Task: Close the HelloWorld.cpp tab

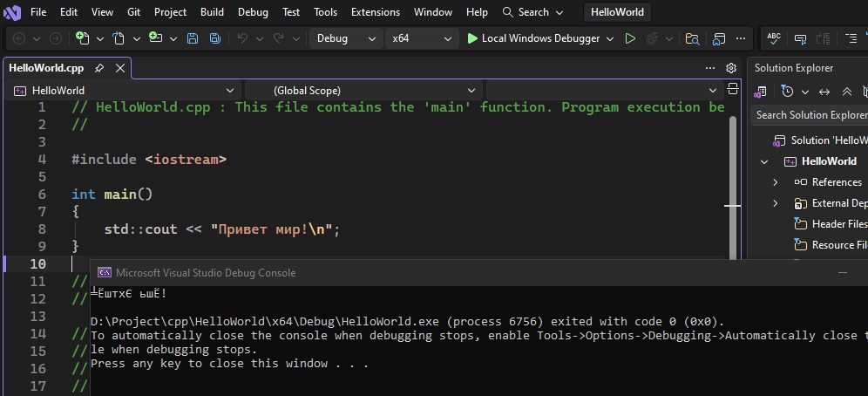Action: (x=120, y=68)
